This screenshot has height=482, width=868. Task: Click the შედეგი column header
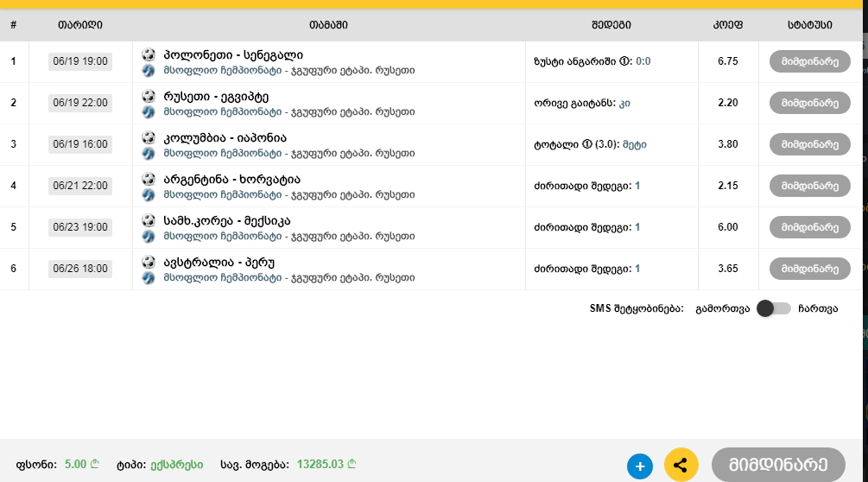611,25
